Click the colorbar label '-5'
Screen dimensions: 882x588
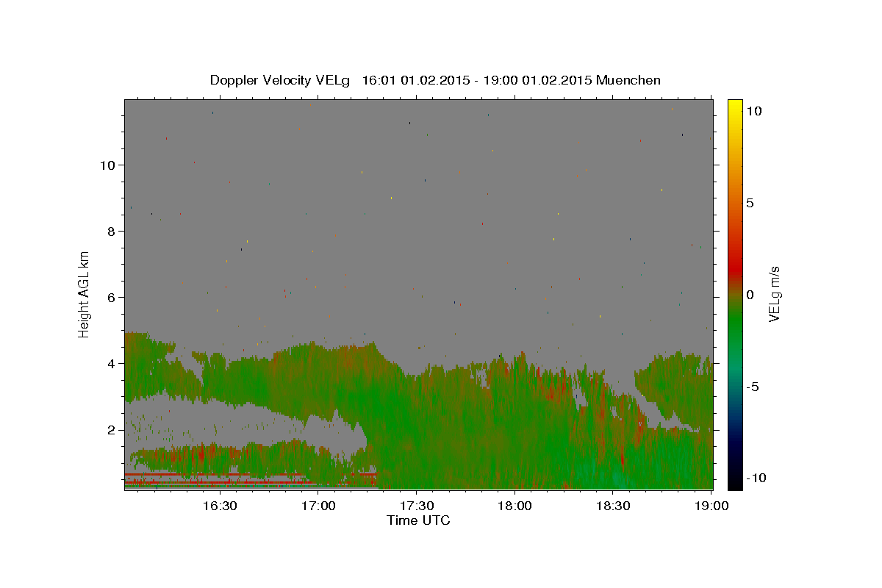[752, 387]
